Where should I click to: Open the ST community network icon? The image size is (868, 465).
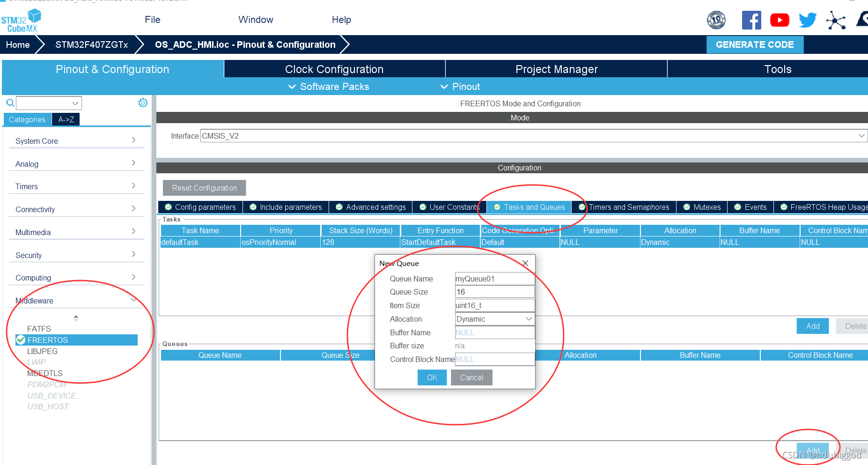[836, 20]
